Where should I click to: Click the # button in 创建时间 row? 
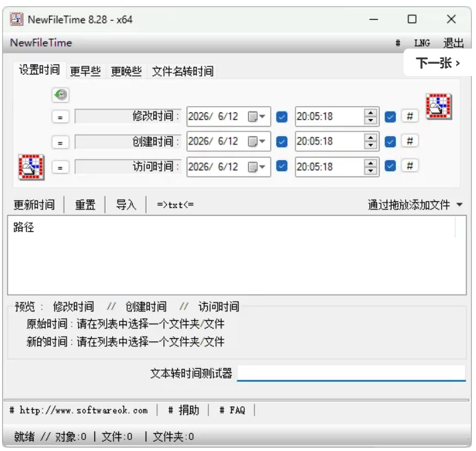point(410,141)
